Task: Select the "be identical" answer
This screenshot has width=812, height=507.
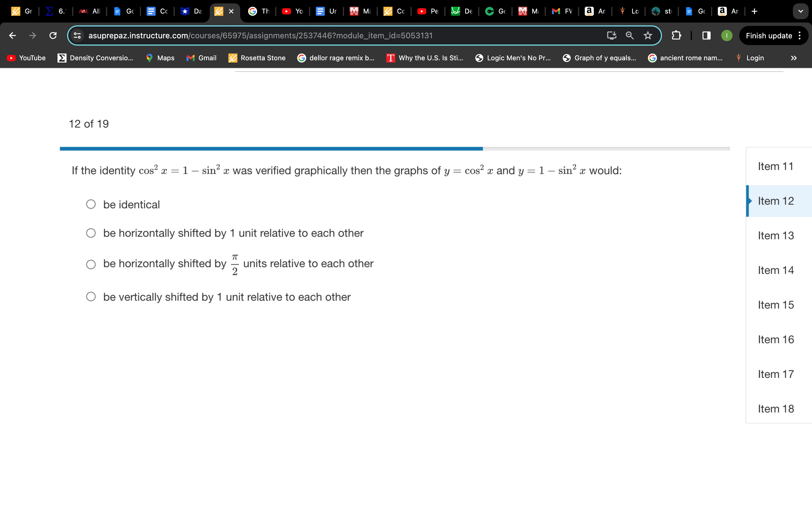Action: pyautogui.click(x=91, y=204)
